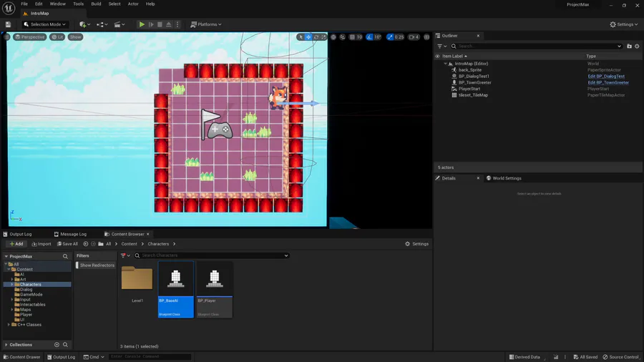This screenshot has height=362, width=644.
Task: Open the play options three-dot menu
Action: point(177,24)
